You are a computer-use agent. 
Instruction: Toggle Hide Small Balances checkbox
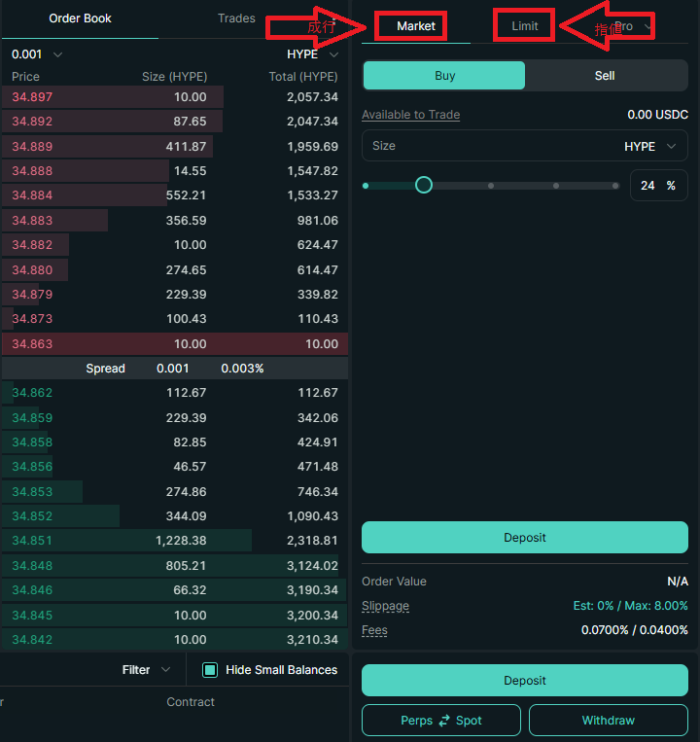click(x=210, y=670)
